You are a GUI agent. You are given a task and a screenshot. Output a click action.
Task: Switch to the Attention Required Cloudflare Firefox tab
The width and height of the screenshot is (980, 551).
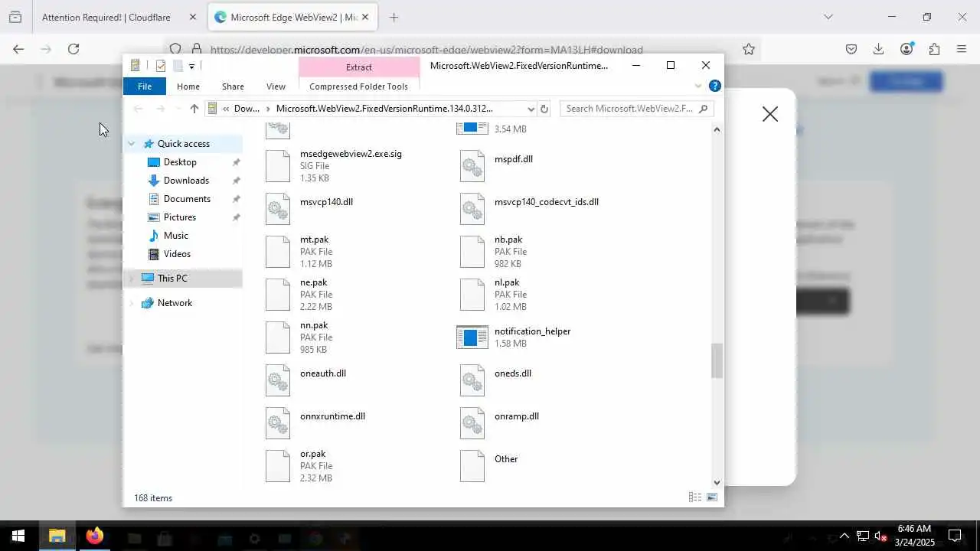[117, 17]
